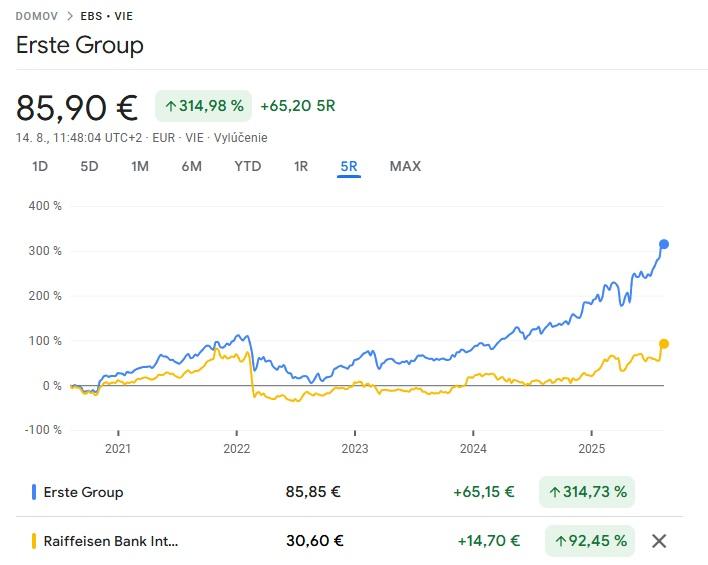Viewport: 708px width, 565px height.
Task: Open the Raiffeisen Bank Int... comparison row
Action: click(x=112, y=541)
